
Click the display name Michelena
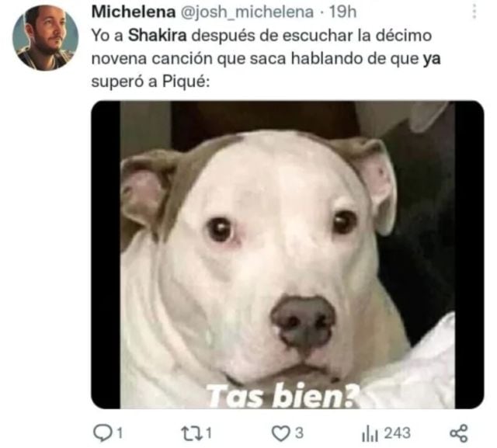tap(134, 12)
